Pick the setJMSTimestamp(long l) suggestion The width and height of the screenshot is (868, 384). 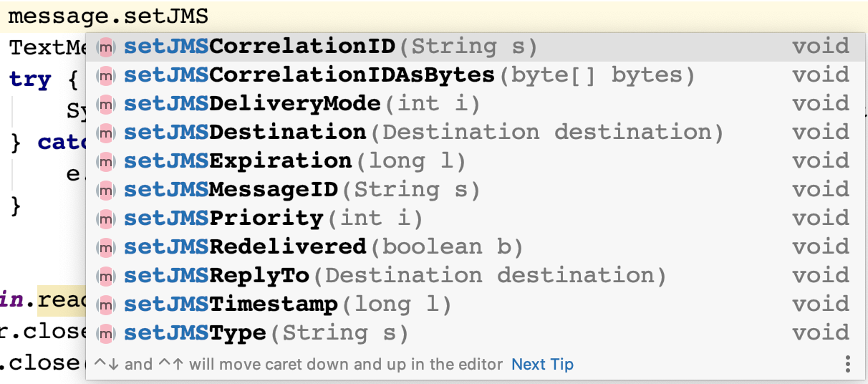coord(286,304)
